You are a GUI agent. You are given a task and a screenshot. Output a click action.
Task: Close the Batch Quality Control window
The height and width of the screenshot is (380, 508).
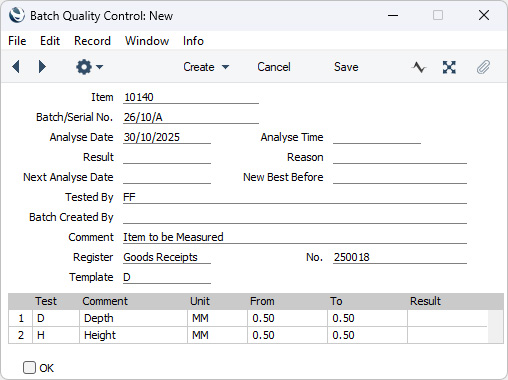tap(484, 15)
